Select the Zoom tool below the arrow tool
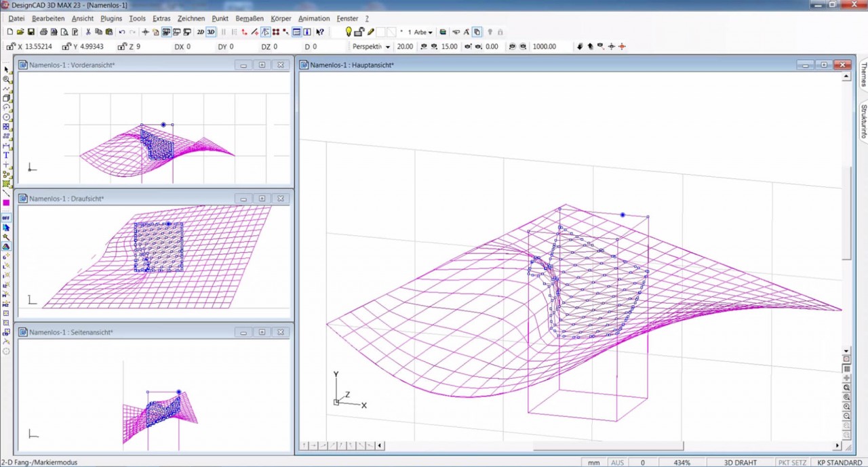The width and height of the screenshot is (868, 467). click(5, 78)
